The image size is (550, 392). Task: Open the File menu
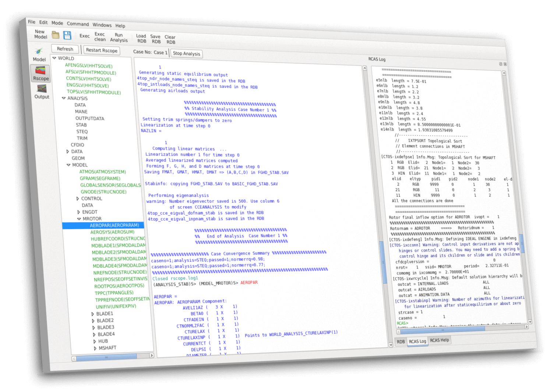click(x=32, y=22)
